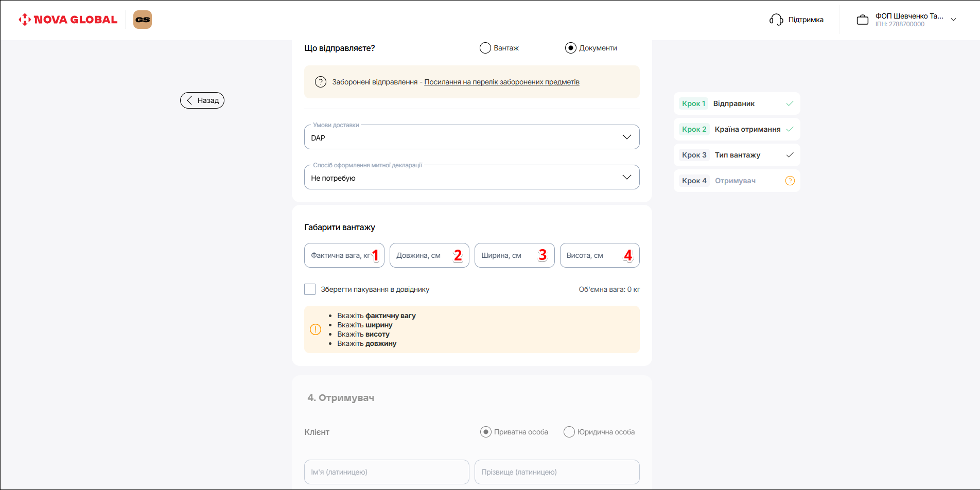Image resolution: width=980 pixels, height=490 pixels.
Task: Open the prohibited items list link
Action: tap(501, 82)
